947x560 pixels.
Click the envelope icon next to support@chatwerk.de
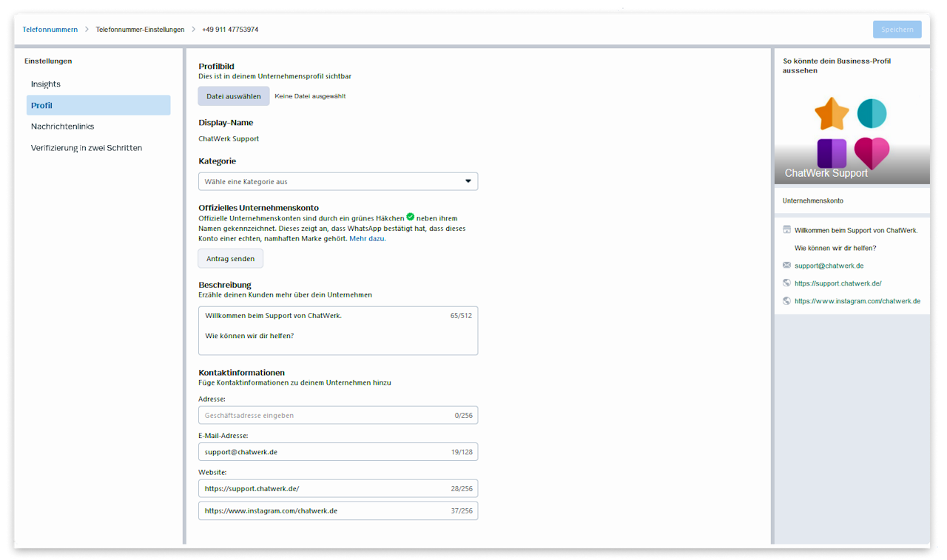[x=786, y=265]
